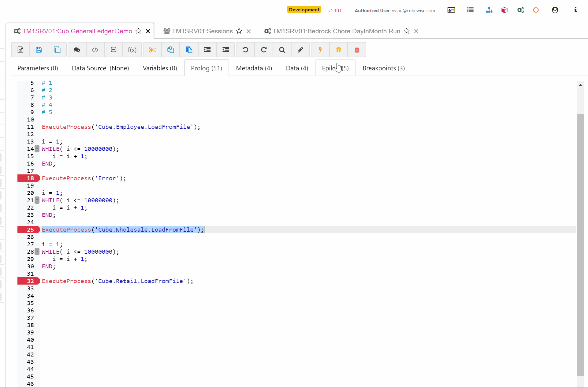Open the Breakpoints (3) tab
This screenshot has height=388, width=588.
pos(383,68)
